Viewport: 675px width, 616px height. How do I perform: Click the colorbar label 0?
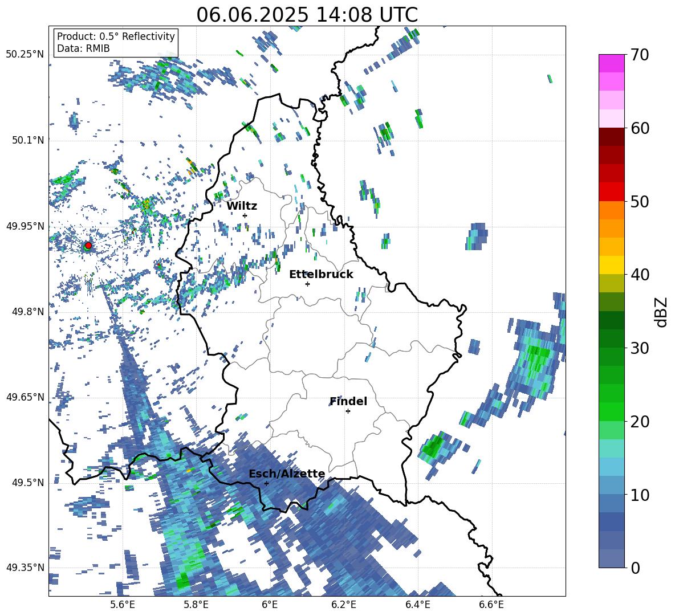pos(635,568)
